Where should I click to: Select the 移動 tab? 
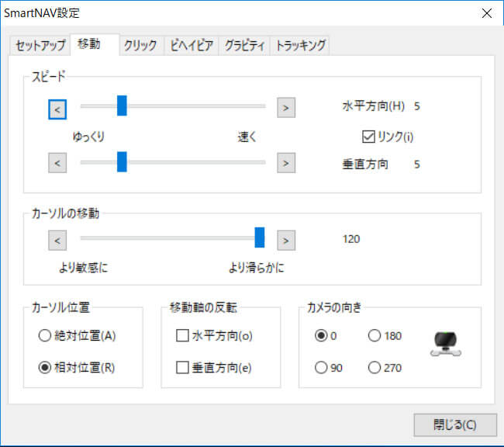(95, 44)
